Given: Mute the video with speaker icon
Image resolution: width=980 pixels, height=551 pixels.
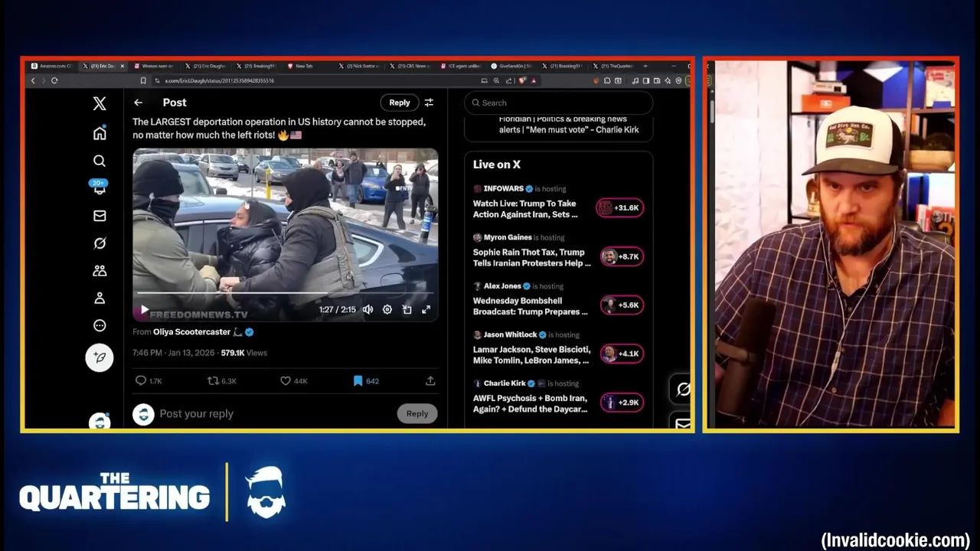Looking at the screenshot, I should [x=367, y=309].
